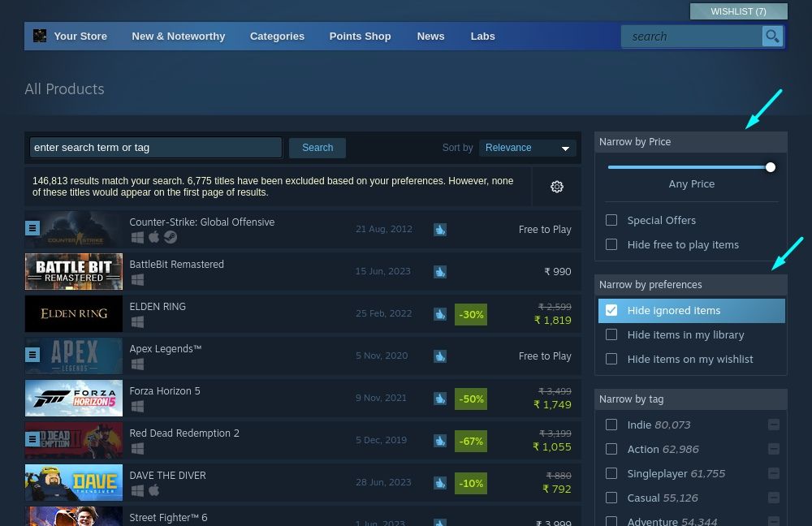This screenshot has height=526, width=812.
Task: Click the BattleBit Remastered thumbnail image
Action: [x=74, y=271]
